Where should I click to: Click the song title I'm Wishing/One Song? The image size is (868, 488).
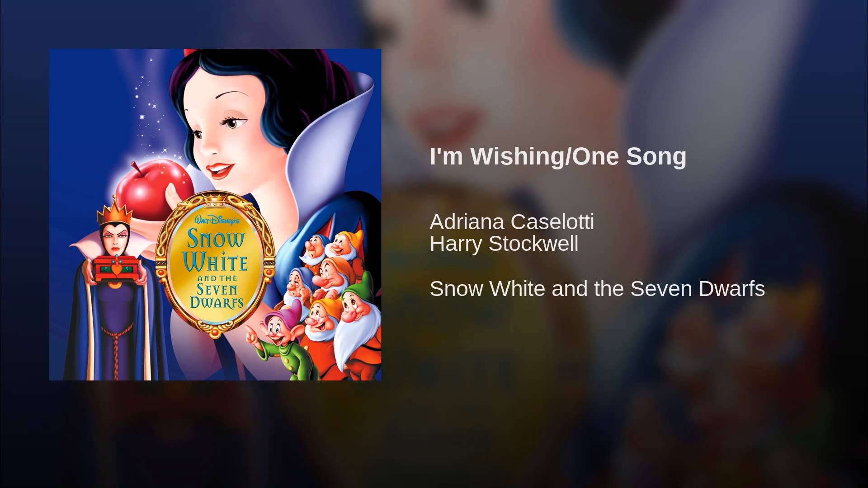pyautogui.click(x=558, y=157)
